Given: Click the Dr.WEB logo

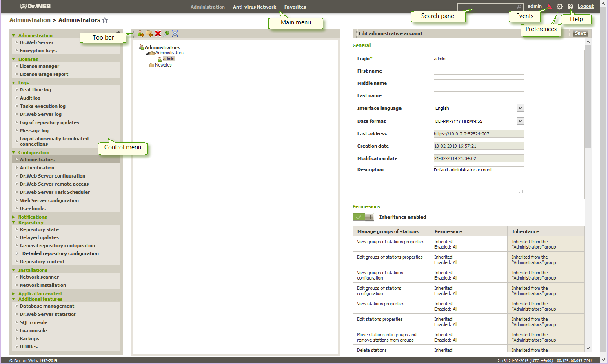Looking at the screenshot, I should [x=35, y=6].
